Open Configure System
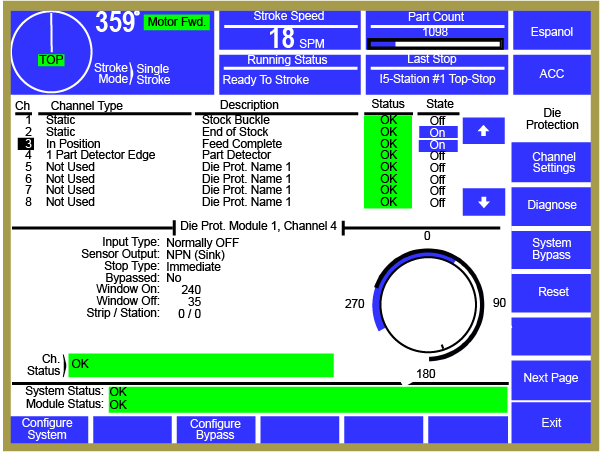 [x=48, y=429]
